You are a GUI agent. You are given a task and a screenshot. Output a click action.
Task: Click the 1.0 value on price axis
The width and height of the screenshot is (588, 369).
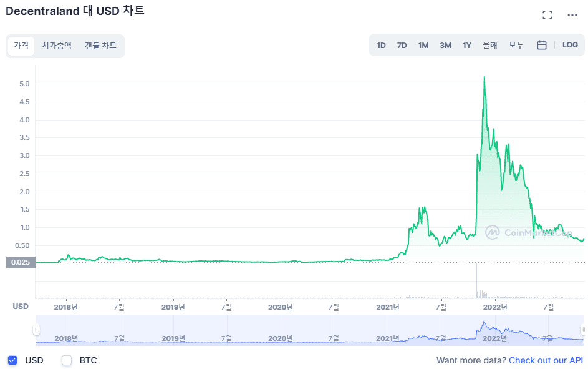pos(25,227)
